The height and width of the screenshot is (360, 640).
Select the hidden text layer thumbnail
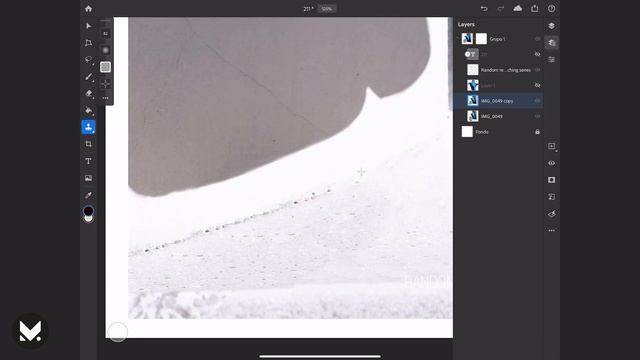point(472,54)
